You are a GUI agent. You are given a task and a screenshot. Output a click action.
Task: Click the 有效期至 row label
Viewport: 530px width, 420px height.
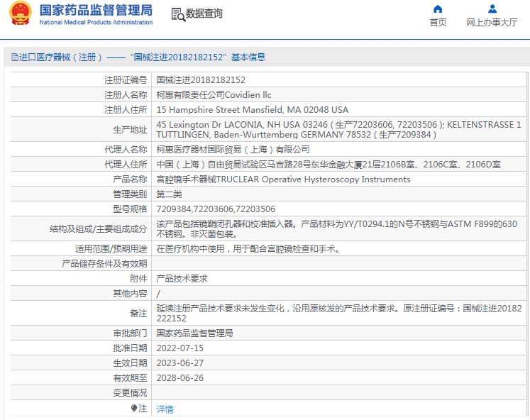130,377
